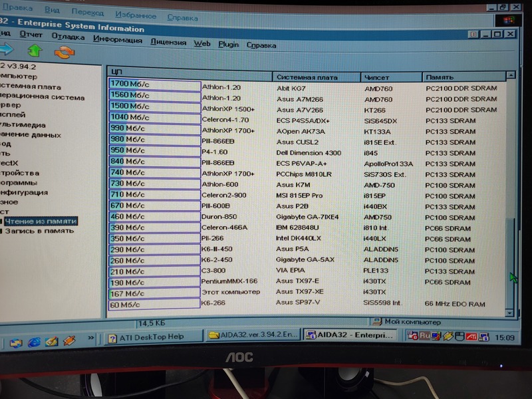Sort by the 'Память' column header
532x399 pixels.
(464, 77)
